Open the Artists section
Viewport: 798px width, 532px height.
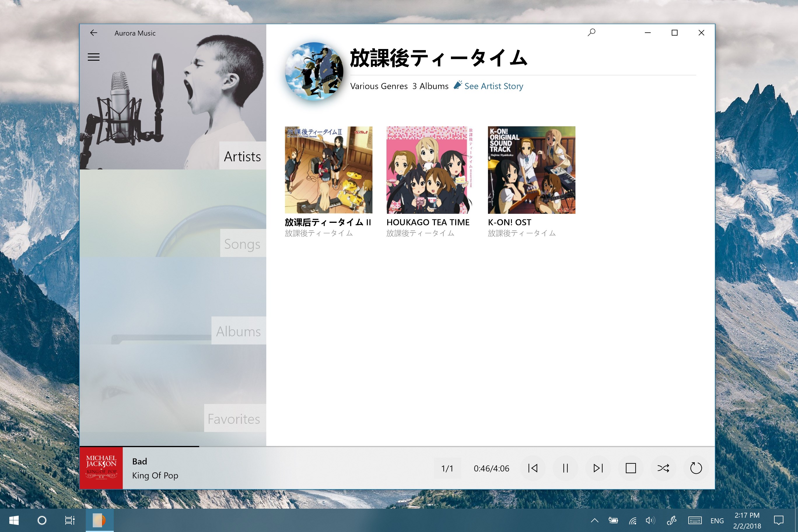coord(242,156)
